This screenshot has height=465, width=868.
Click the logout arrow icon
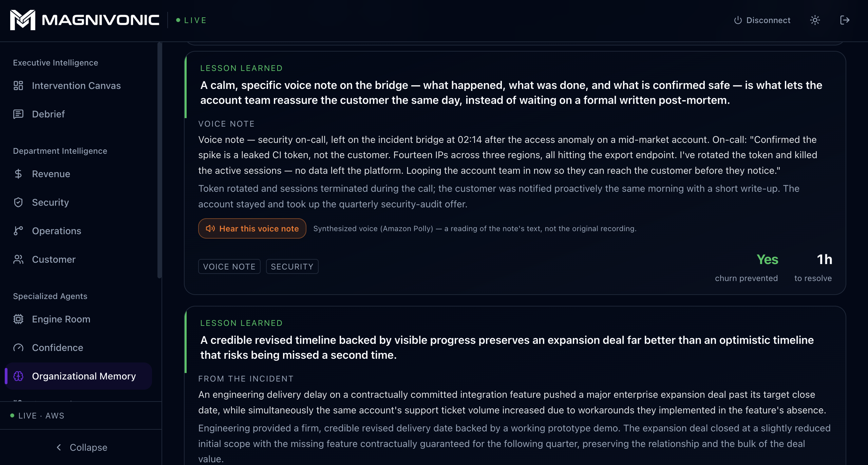(845, 20)
